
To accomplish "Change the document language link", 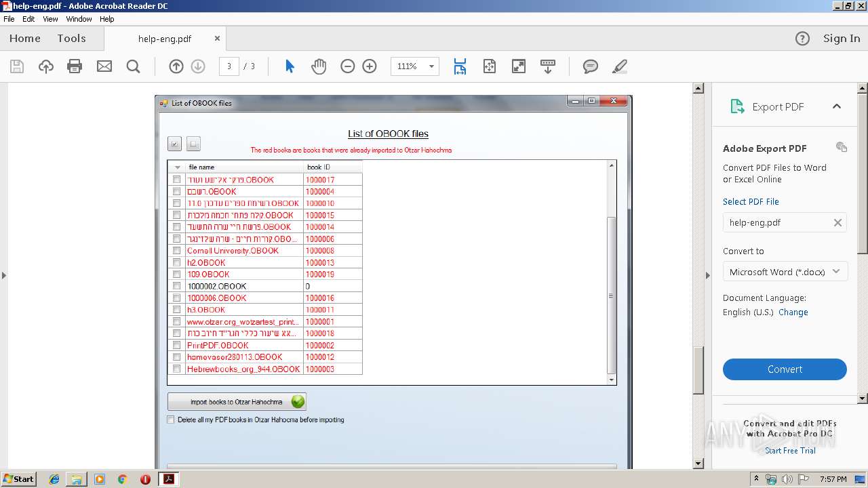I will (x=793, y=312).
